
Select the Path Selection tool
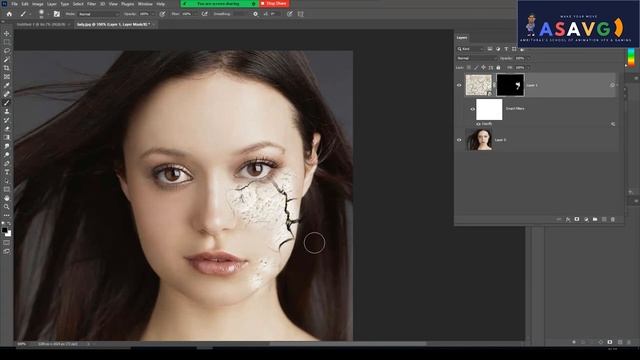coord(7,181)
